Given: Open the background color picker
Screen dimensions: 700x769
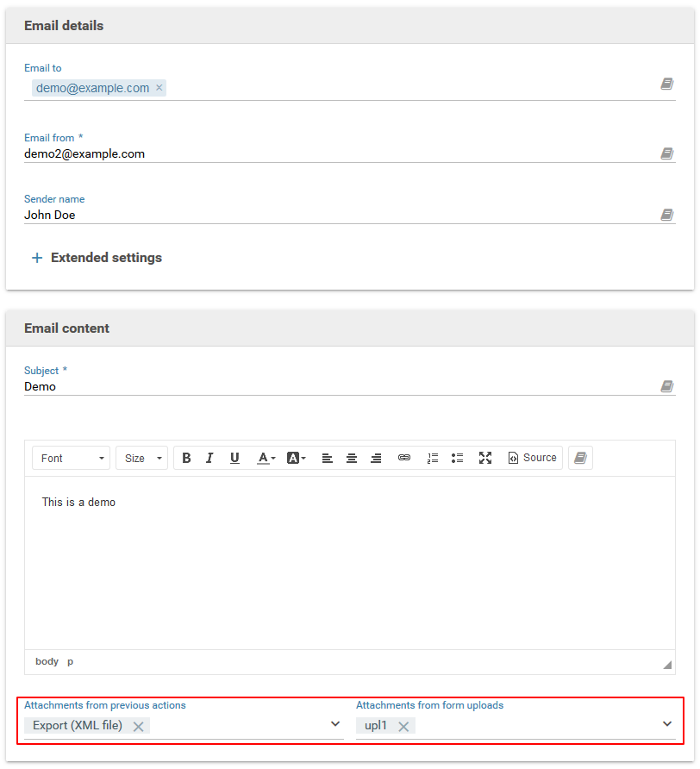Looking at the screenshot, I should pos(296,458).
